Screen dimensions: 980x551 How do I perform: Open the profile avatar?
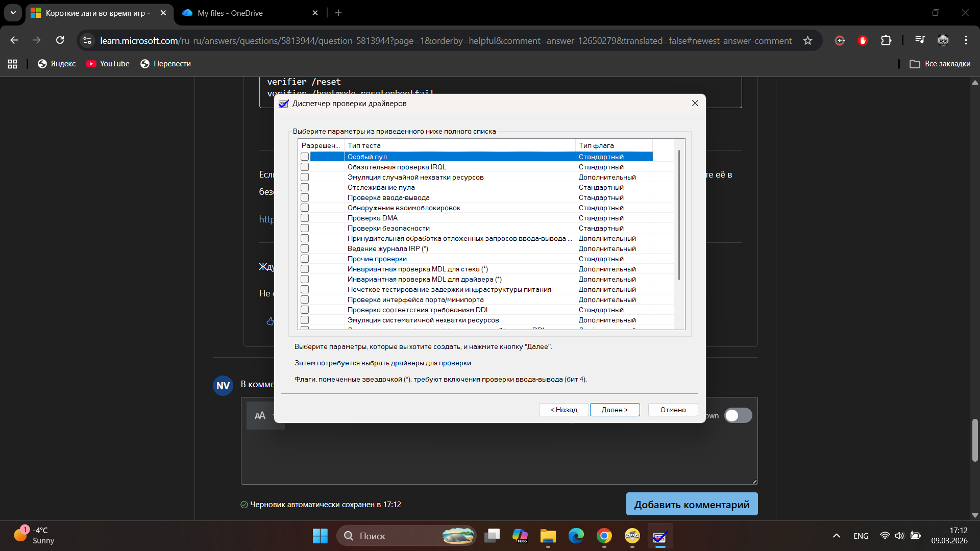point(943,40)
